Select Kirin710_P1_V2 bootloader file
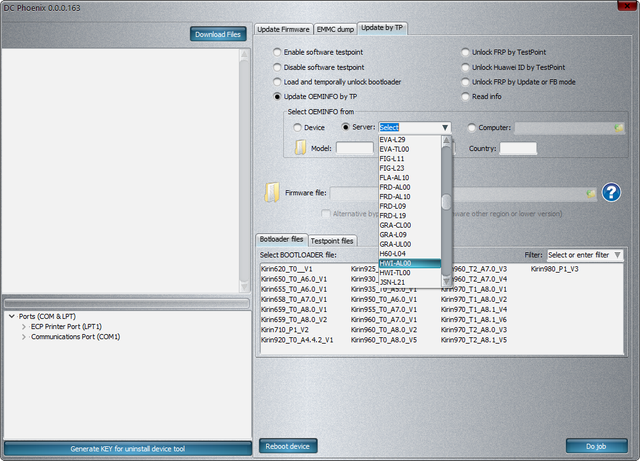This screenshot has width=640, height=461. 285,330
